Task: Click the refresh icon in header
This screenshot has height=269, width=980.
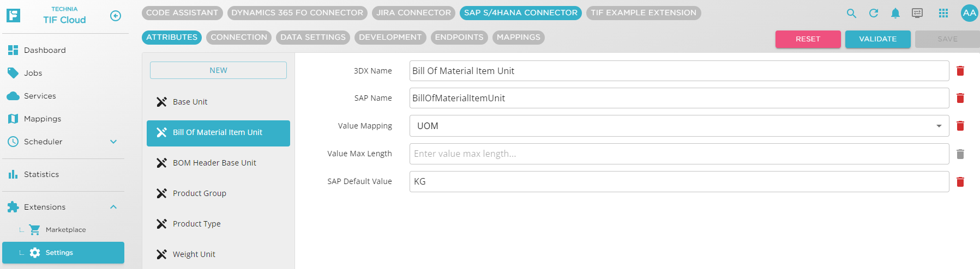Action: click(874, 13)
